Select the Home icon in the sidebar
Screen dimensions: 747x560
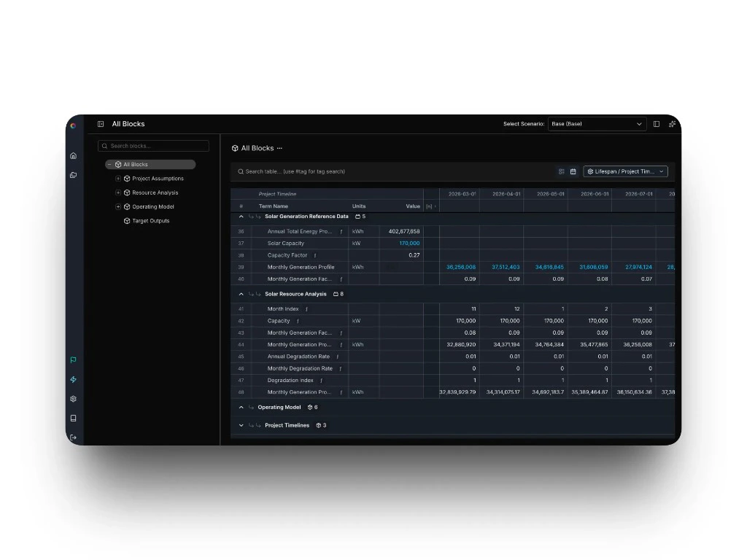click(73, 155)
